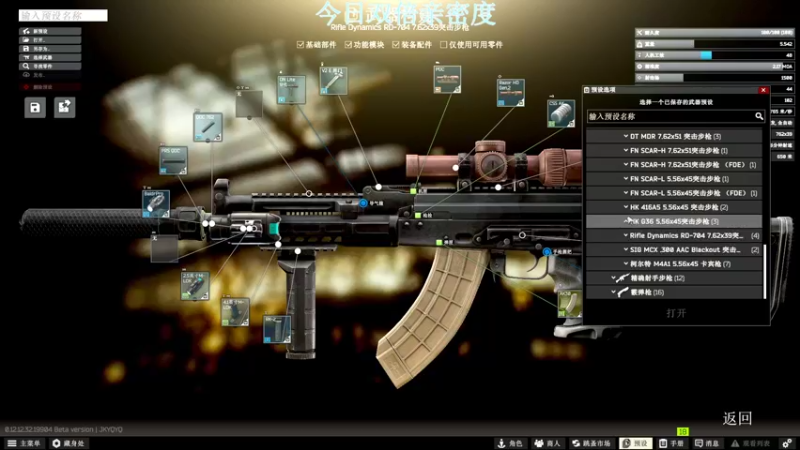Expand FN SCAR-H 7.62x51 (FDE) group

click(x=673, y=165)
